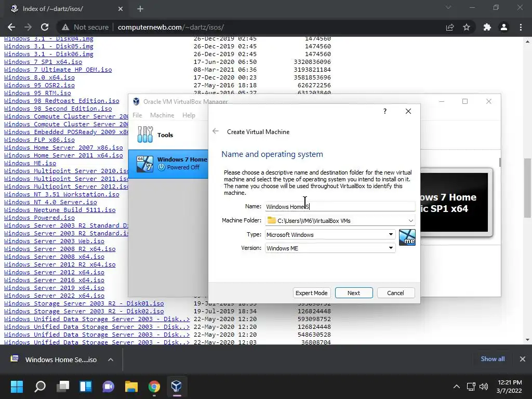Viewport: 532px width, 399px height.
Task: Open taskbar Search
Action: point(40,386)
